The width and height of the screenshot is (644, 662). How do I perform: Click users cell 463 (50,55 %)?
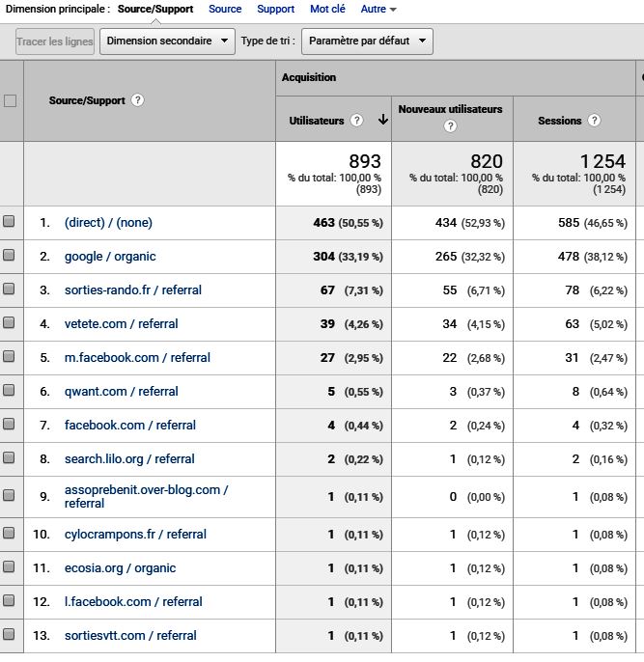click(x=348, y=223)
